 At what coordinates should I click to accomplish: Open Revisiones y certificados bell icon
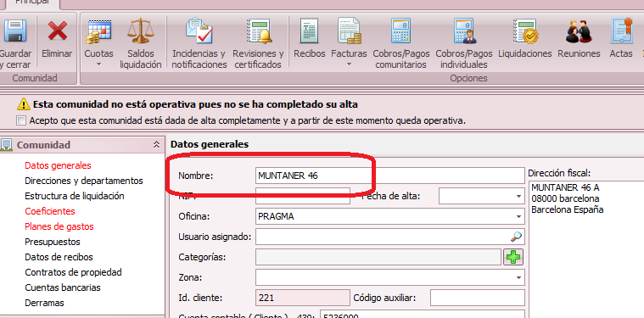pos(259,31)
